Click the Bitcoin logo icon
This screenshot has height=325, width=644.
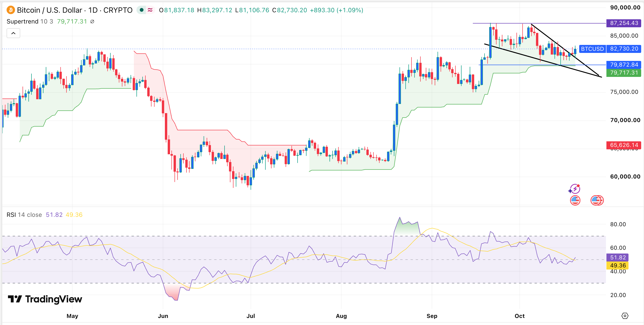point(11,10)
